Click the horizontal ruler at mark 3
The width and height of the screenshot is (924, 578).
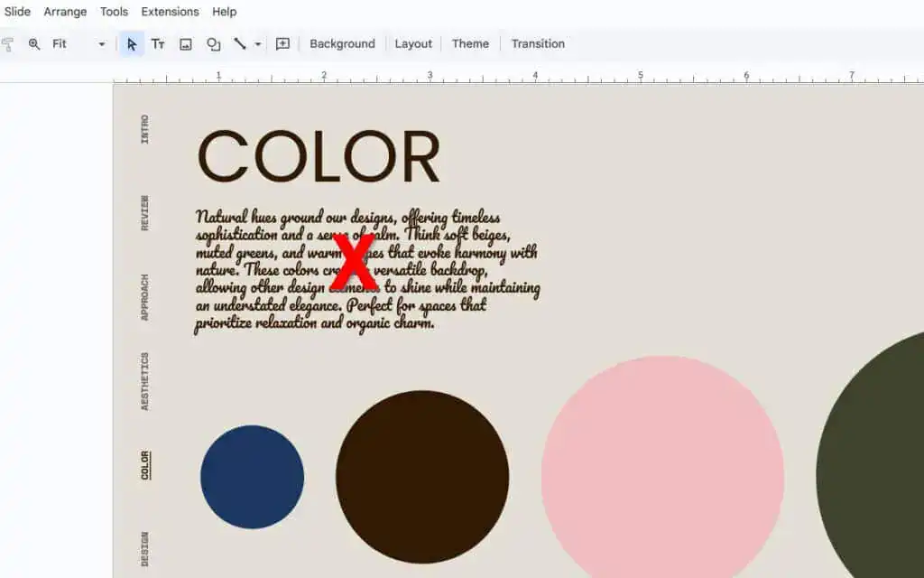tap(430, 76)
